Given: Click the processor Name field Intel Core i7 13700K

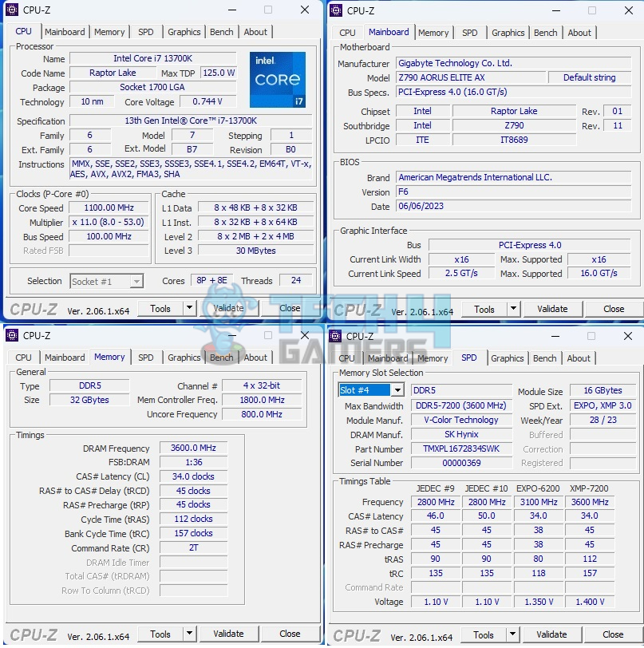Looking at the screenshot, I should 153,58.
